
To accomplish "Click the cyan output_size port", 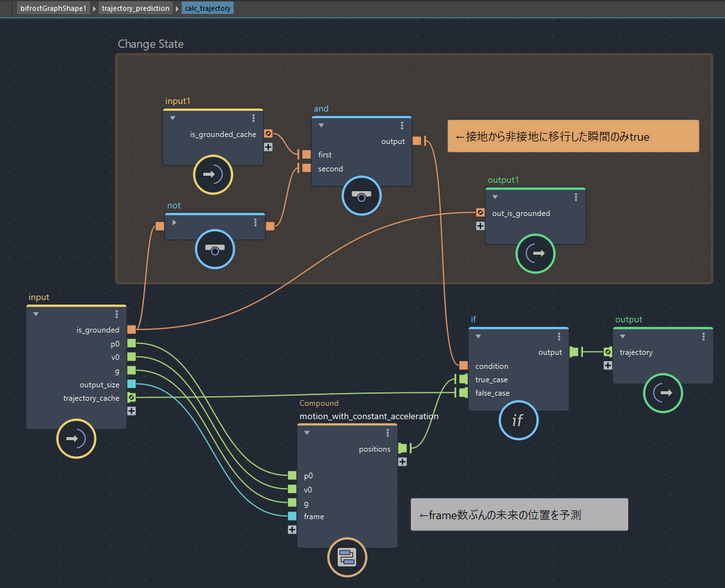I will pos(131,384).
